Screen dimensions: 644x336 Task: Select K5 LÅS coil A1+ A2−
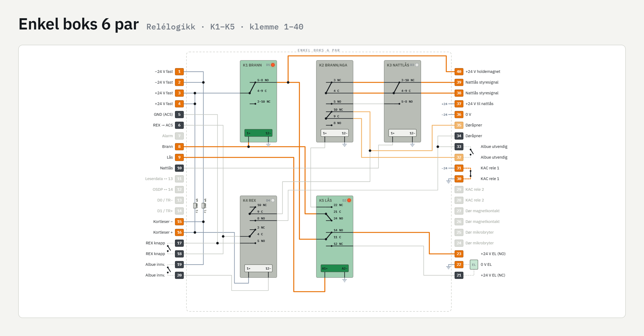tap(335, 268)
